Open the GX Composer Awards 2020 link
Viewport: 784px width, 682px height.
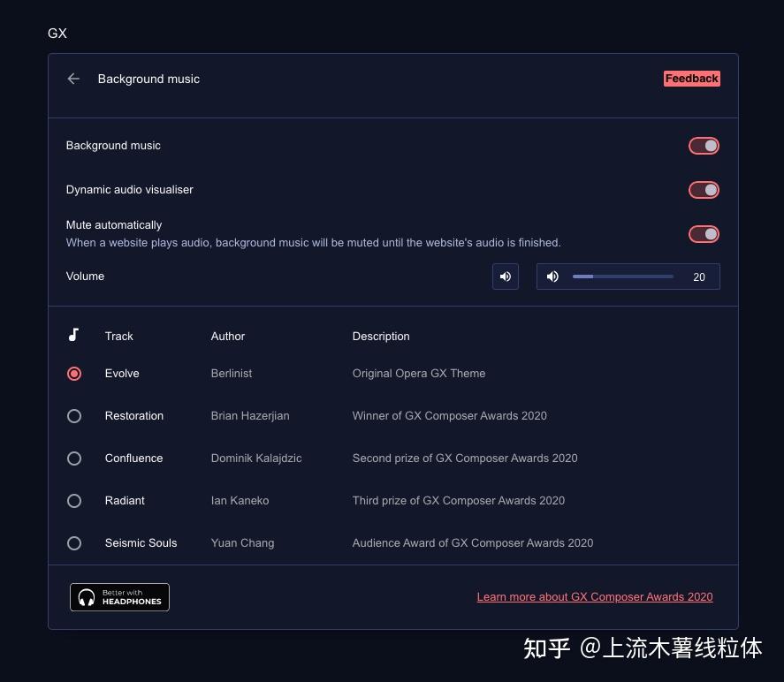click(x=594, y=596)
